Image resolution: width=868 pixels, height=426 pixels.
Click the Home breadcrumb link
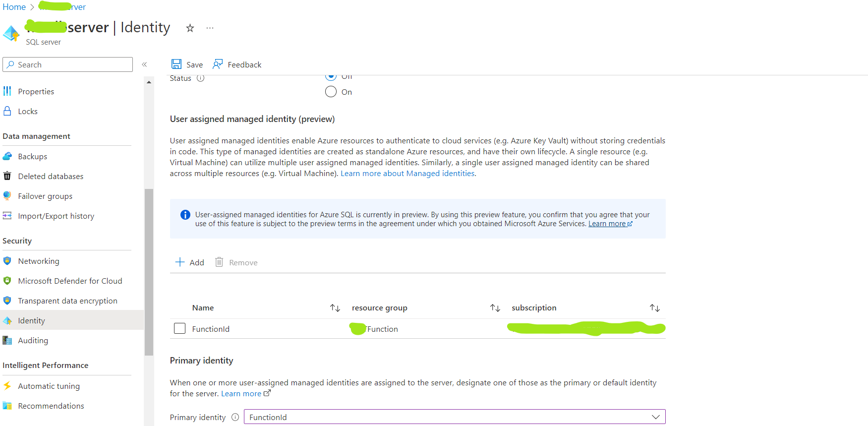[x=14, y=7]
